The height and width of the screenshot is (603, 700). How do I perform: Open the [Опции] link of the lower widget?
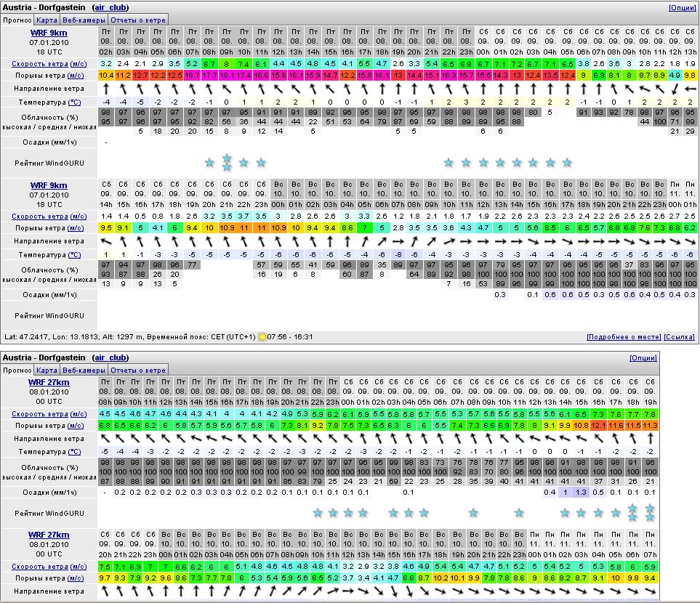[x=643, y=357]
